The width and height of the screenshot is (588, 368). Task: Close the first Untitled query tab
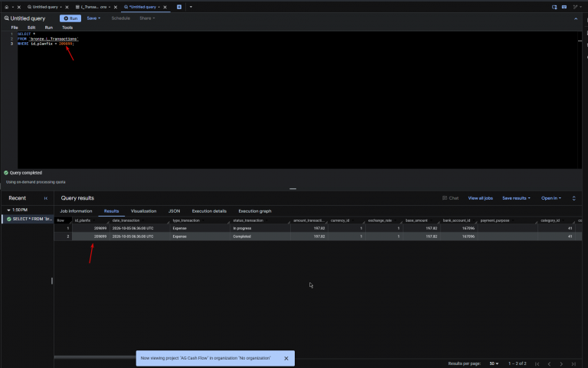coord(67,7)
